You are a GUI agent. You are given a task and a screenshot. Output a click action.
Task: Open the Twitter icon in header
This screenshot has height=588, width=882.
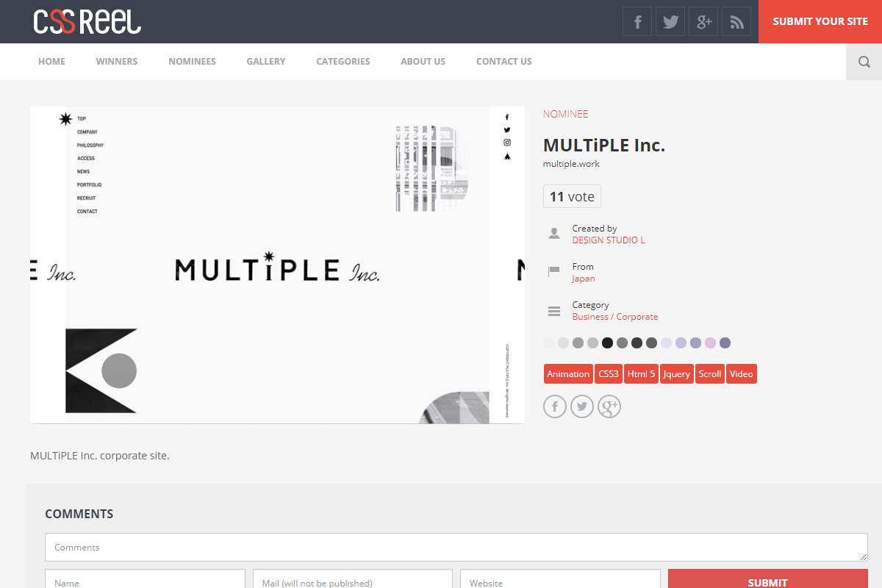click(670, 21)
